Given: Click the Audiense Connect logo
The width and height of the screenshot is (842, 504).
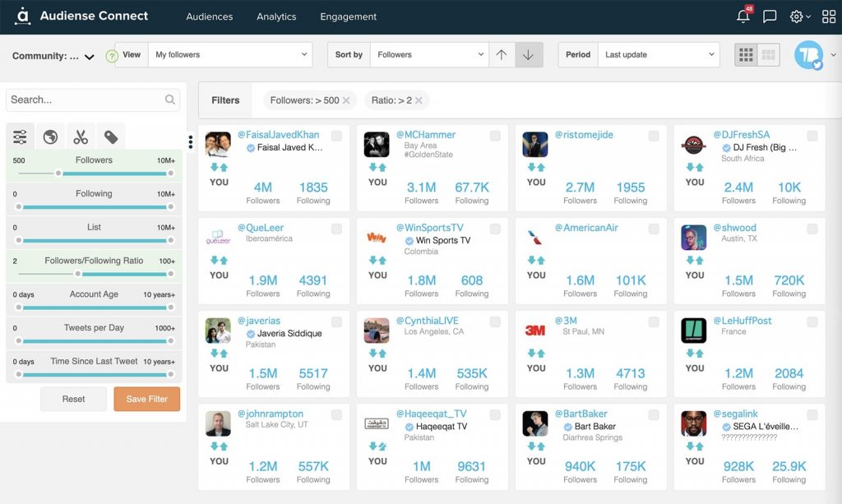Looking at the screenshot, I should (81, 16).
